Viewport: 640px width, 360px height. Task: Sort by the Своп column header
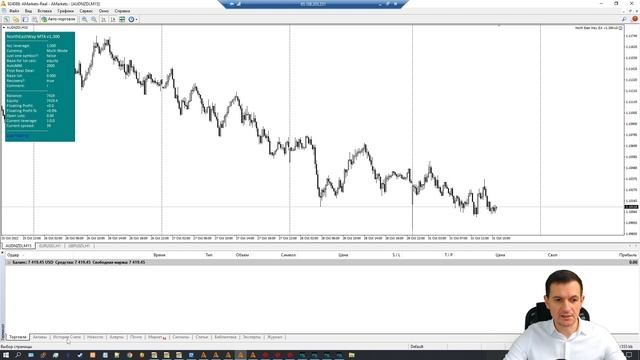[552, 255]
